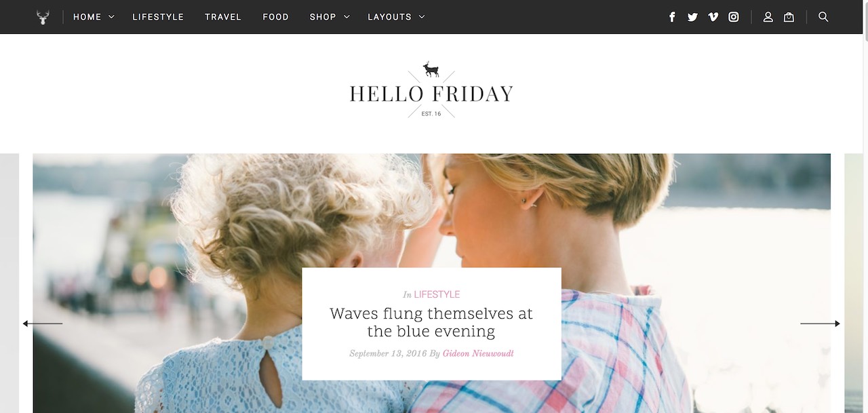868x413 pixels.
Task: Open the Twitter social link
Action: click(x=692, y=17)
